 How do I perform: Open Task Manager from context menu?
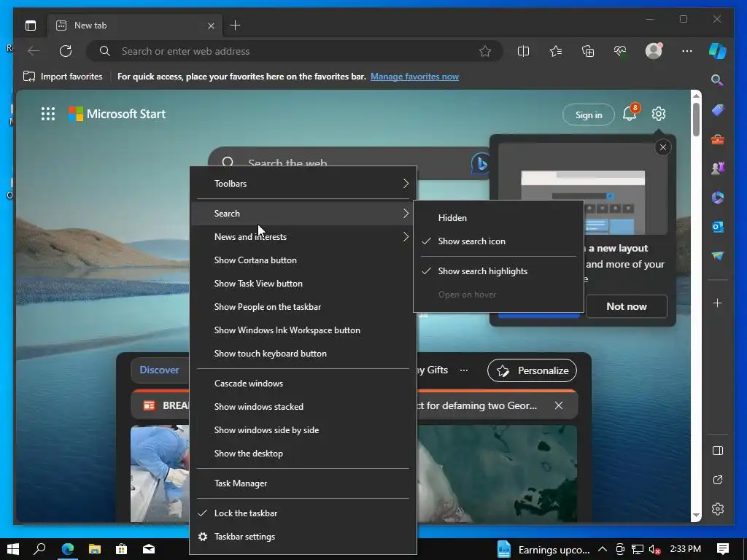(303, 483)
